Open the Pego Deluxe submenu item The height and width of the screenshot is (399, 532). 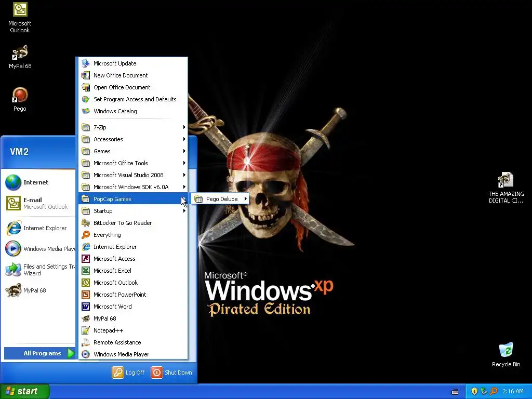pyautogui.click(x=220, y=199)
